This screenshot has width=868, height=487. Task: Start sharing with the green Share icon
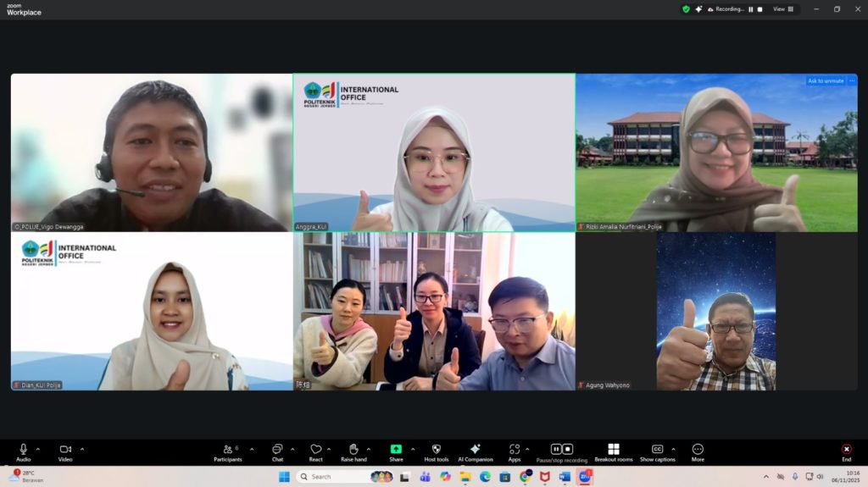coord(396,449)
